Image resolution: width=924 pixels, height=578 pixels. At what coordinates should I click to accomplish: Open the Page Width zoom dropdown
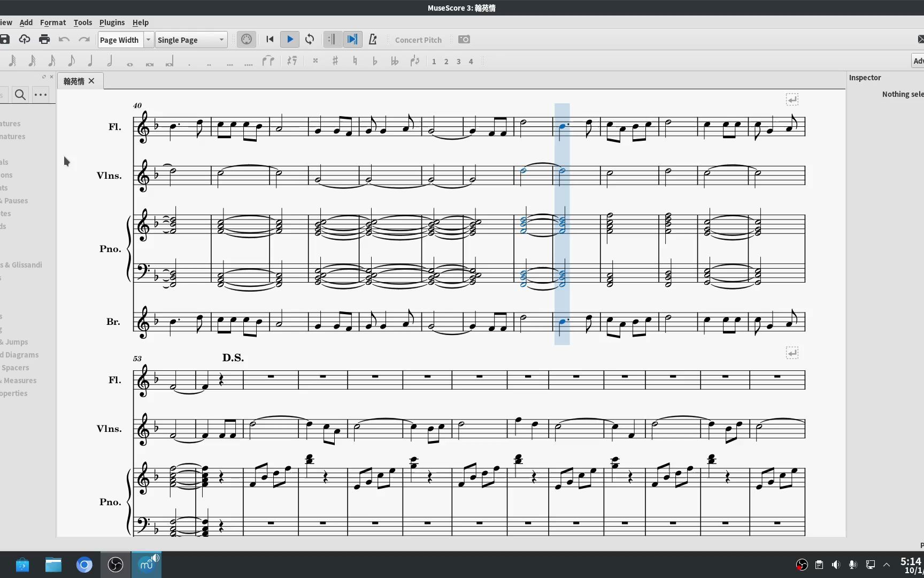[x=148, y=40]
